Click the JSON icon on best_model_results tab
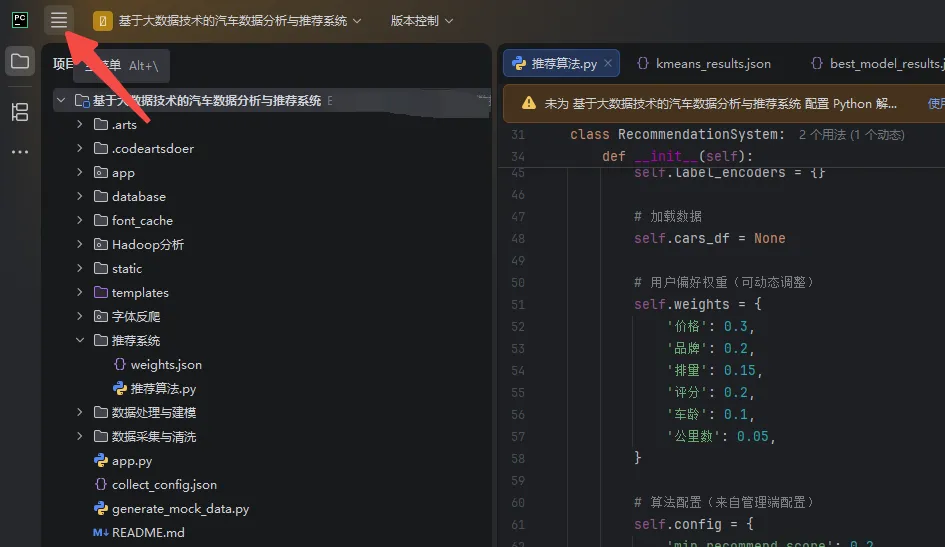This screenshot has width=945, height=547. point(817,63)
